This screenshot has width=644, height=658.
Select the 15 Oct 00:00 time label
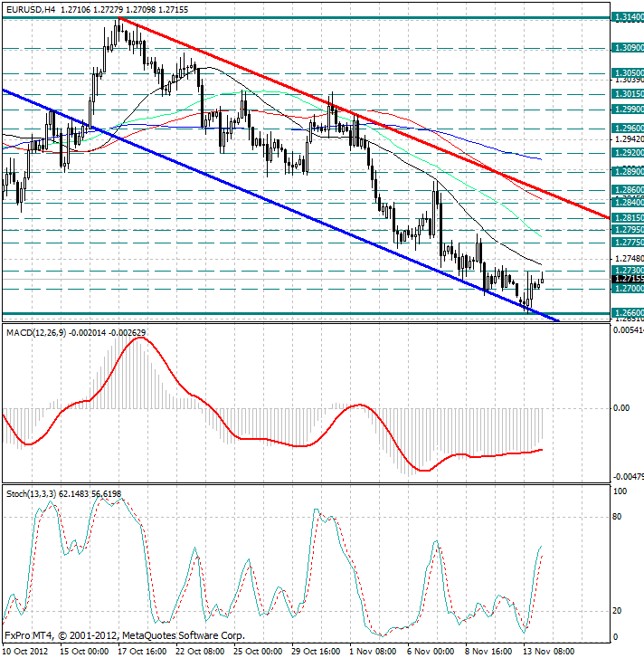pyautogui.click(x=84, y=652)
